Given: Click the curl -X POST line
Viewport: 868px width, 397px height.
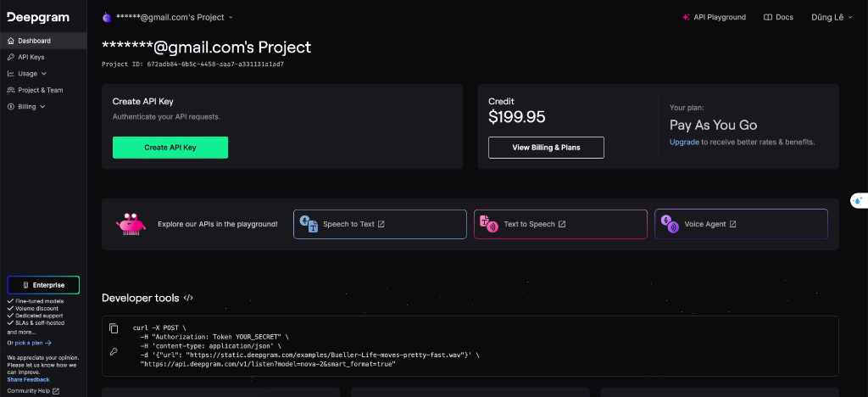Looking at the screenshot, I should [x=160, y=327].
